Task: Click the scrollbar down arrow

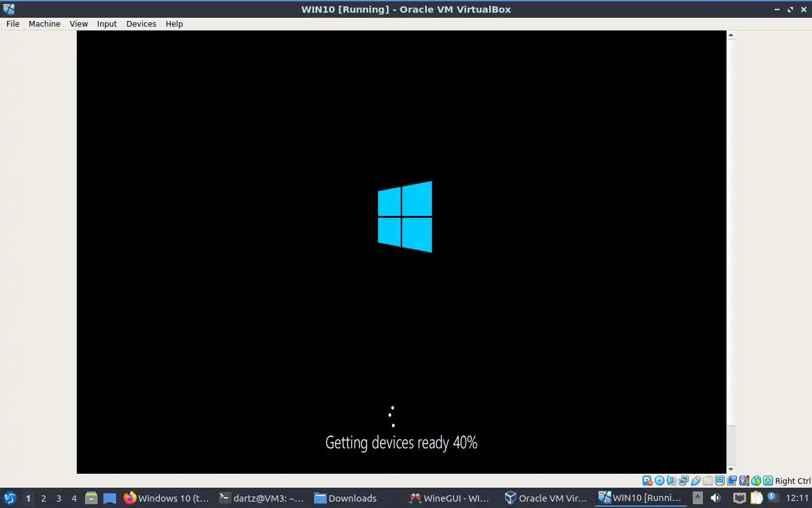Action: [730, 469]
